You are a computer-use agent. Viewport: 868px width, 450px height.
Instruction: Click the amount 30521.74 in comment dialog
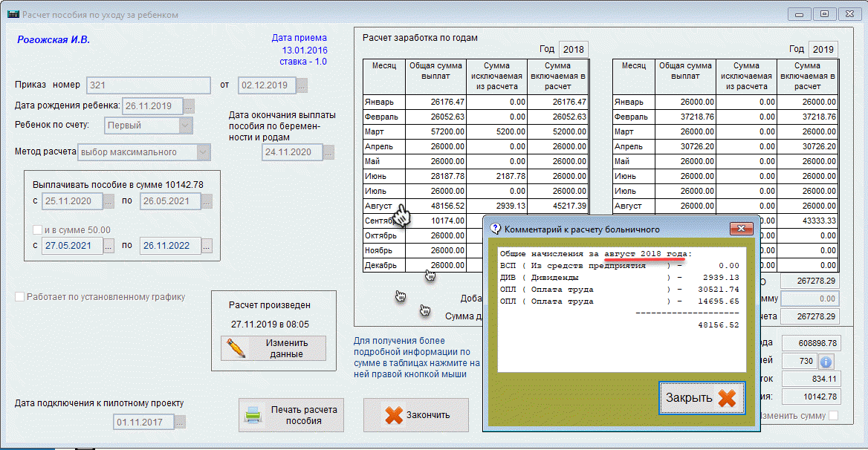(x=719, y=289)
